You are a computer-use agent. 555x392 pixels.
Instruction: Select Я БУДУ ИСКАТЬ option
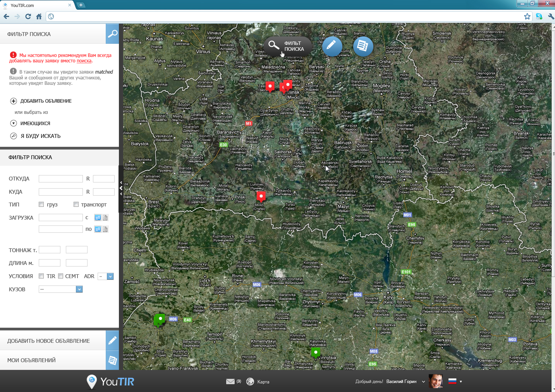(x=40, y=136)
